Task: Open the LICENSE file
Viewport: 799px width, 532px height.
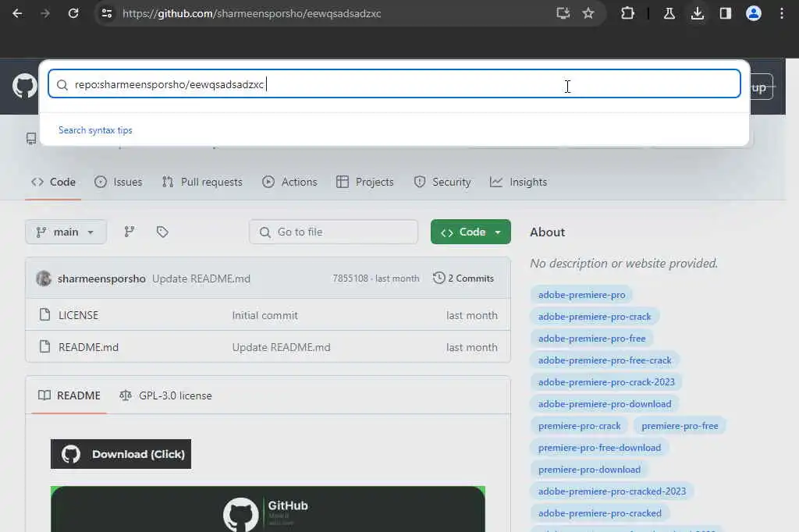Action: [79, 315]
